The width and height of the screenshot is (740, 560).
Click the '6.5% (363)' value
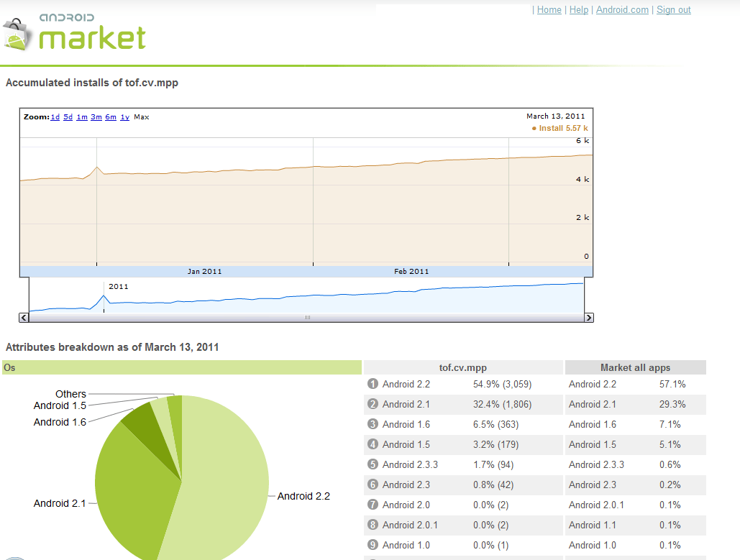pos(495,424)
